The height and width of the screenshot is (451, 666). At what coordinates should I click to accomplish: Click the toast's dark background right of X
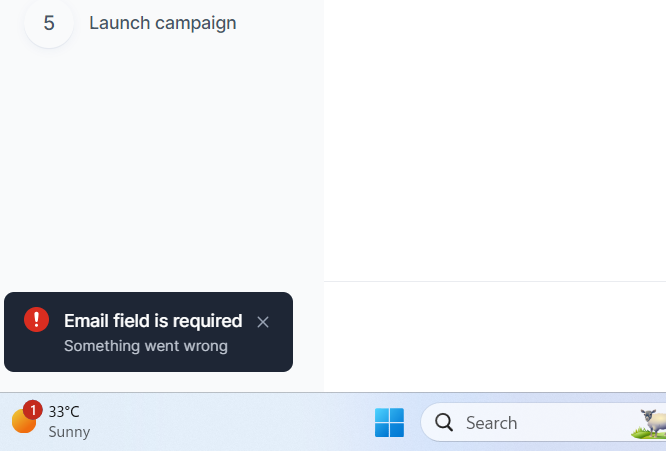point(282,345)
